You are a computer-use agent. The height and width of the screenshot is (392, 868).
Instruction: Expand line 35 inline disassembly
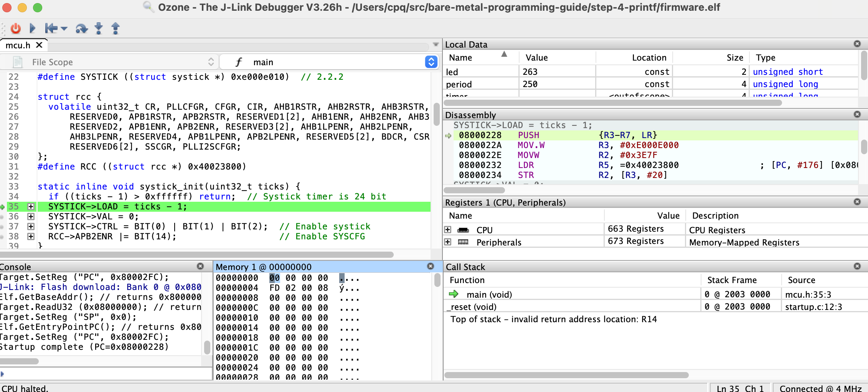click(x=31, y=207)
